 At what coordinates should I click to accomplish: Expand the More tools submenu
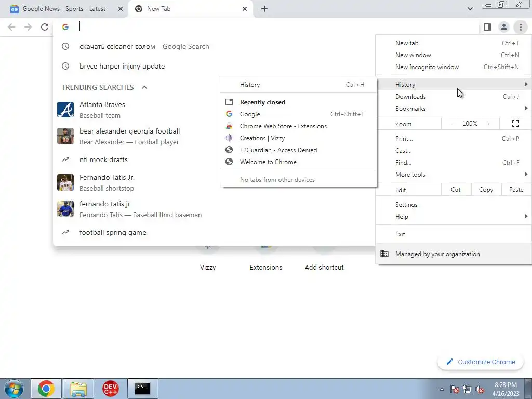454,175
